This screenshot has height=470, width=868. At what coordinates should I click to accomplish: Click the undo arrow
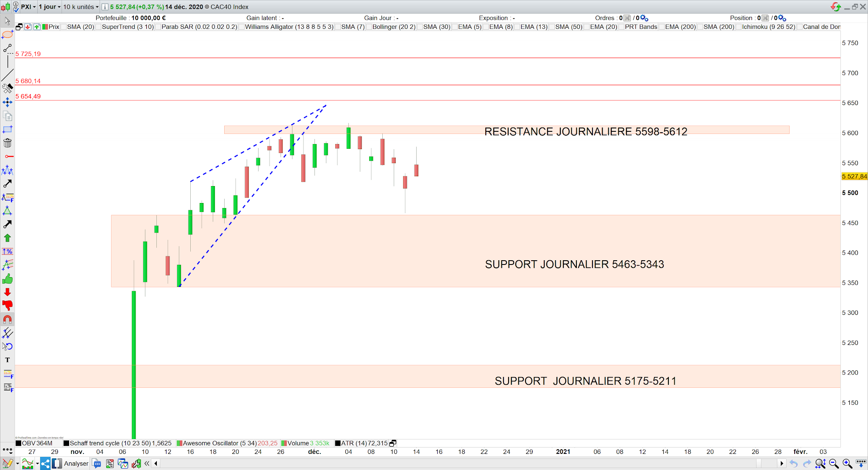pyautogui.click(x=794, y=464)
